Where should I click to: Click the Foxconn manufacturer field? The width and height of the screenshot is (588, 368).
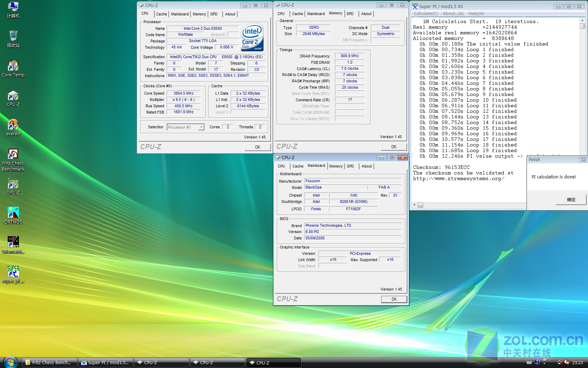tap(353, 181)
